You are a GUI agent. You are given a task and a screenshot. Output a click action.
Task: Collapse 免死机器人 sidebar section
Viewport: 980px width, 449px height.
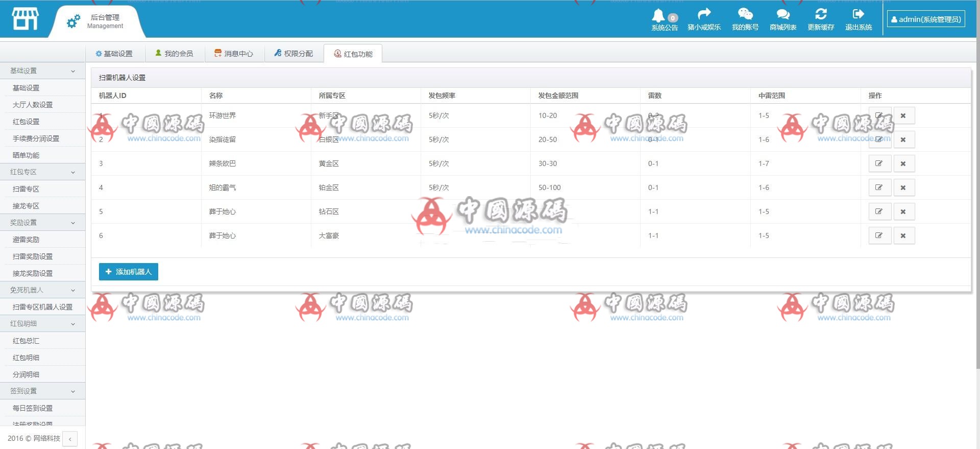pyautogui.click(x=42, y=290)
